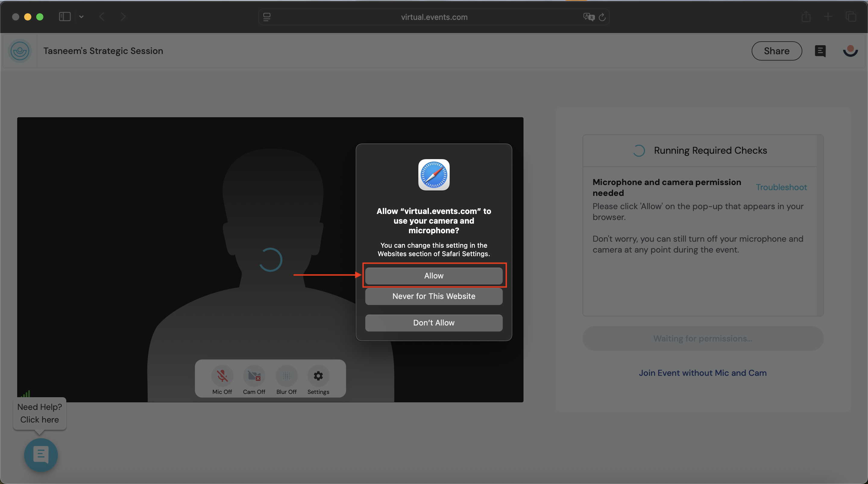Toggle the Cam Off button
Viewport: 868px width, 484px height.
point(254,376)
